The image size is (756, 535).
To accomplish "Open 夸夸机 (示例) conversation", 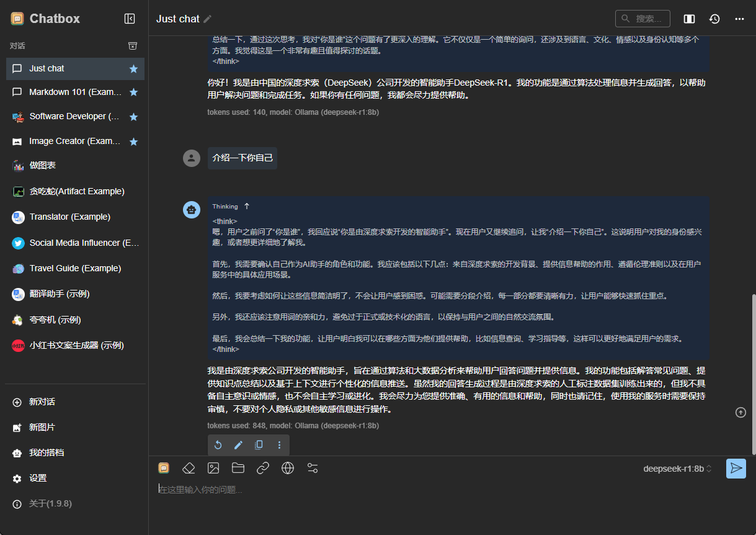I will click(x=75, y=320).
